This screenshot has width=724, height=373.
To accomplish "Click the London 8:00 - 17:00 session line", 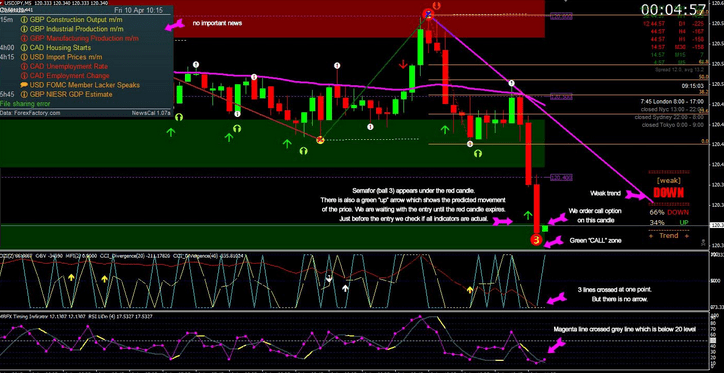I will coord(673,102).
